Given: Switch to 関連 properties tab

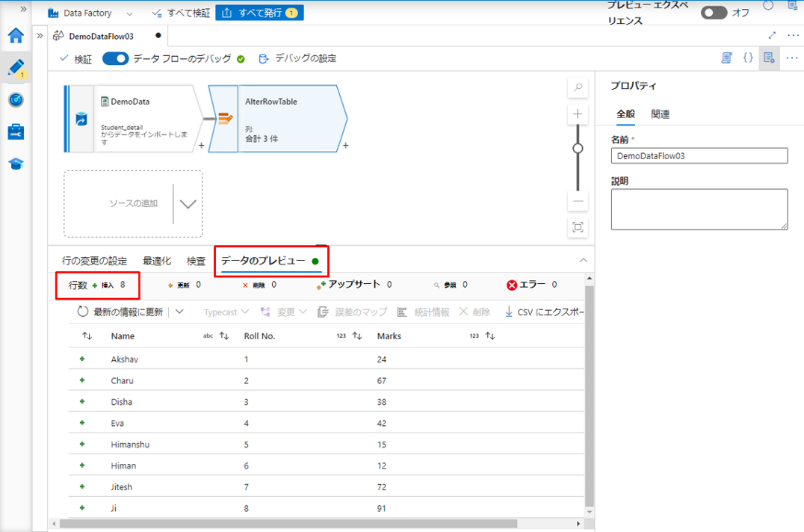Looking at the screenshot, I should pos(661,114).
